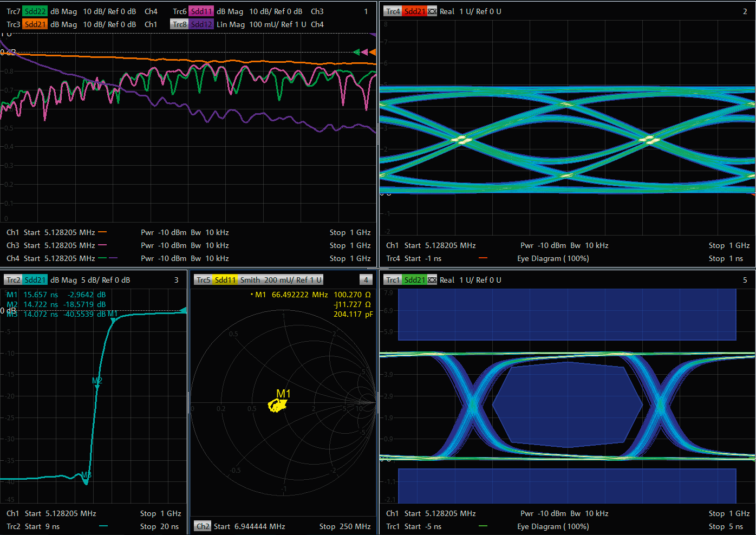Viewport: 756px width, 535px height.
Task: Click the orange Sdd21 label of Trc3
Action: tap(35, 24)
